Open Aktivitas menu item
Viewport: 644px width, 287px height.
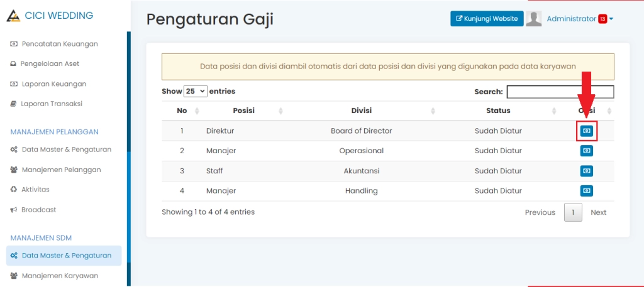point(30,190)
